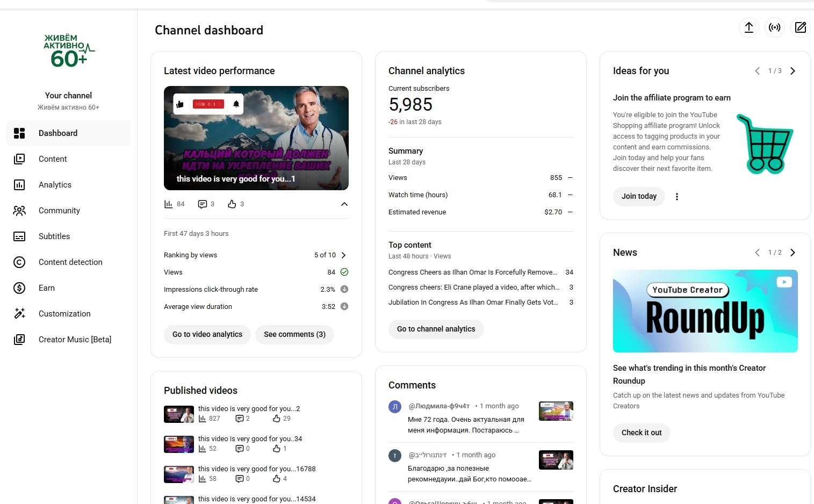Click the Go live broadcast icon
814x504 pixels.
click(774, 27)
